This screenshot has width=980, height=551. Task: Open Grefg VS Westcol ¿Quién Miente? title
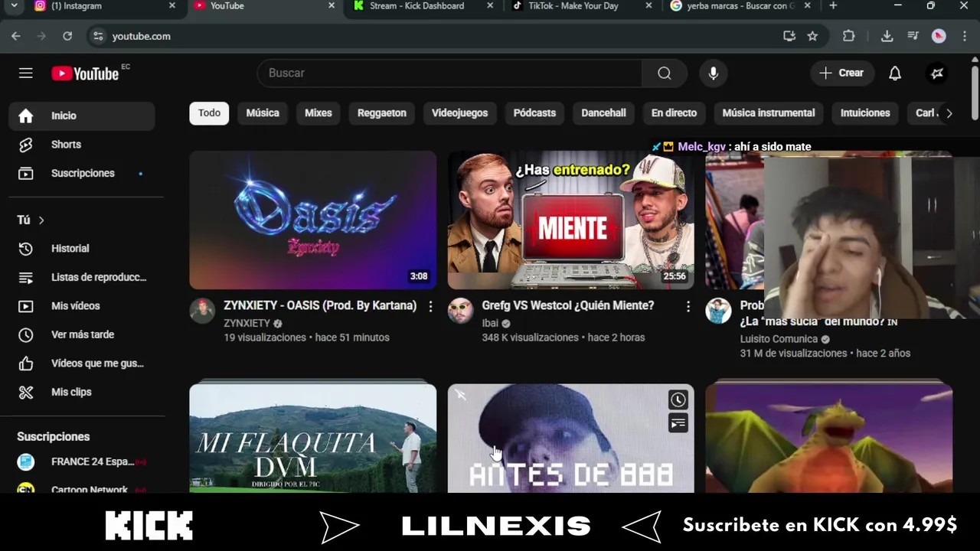click(x=568, y=305)
